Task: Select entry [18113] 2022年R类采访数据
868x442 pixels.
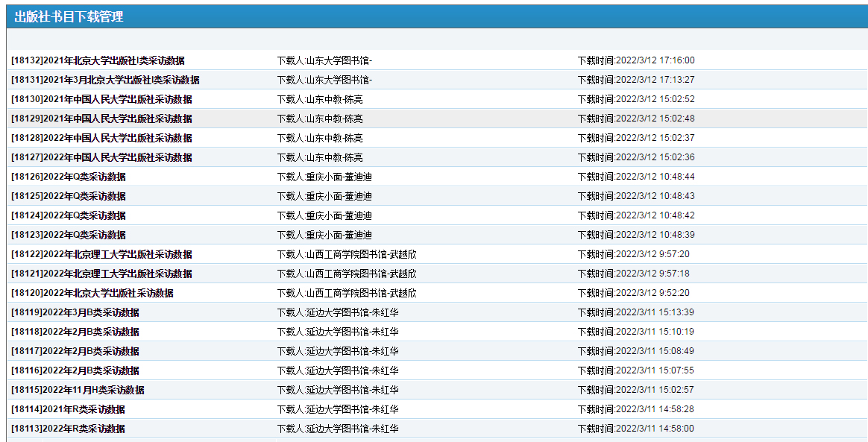Action: click(68, 429)
